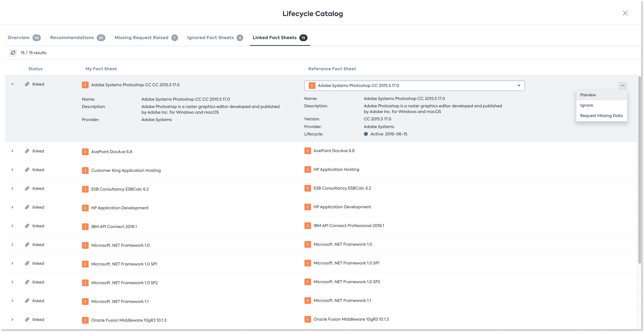Click lifecycle value Active: 2016-06-15
Screen dimensions: 644x332
click(x=389, y=134)
